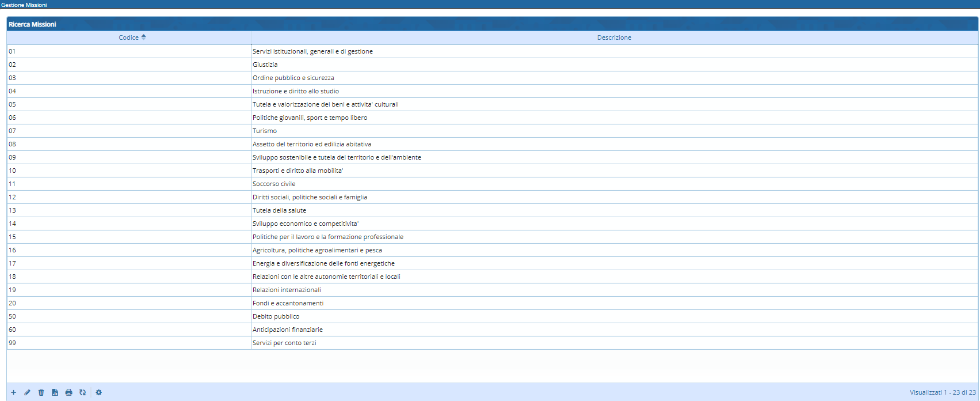Click the export report document icon

tap(55, 392)
